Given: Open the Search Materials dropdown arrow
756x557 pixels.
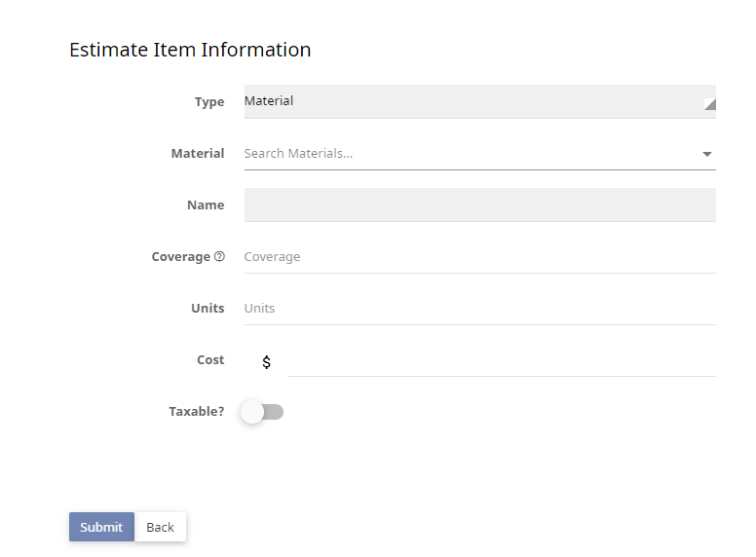Looking at the screenshot, I should click(707, 154).
